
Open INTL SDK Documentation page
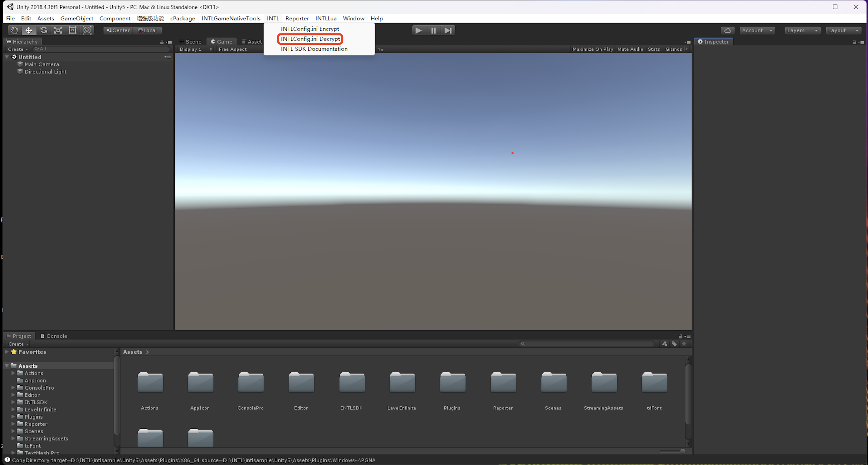click(314, 49)
